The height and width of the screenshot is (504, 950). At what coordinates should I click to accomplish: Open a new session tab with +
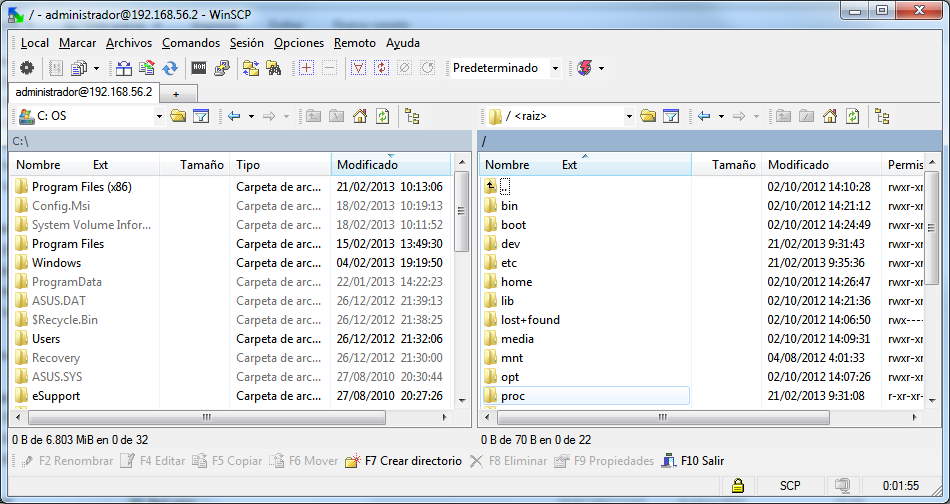click(176, 94)
